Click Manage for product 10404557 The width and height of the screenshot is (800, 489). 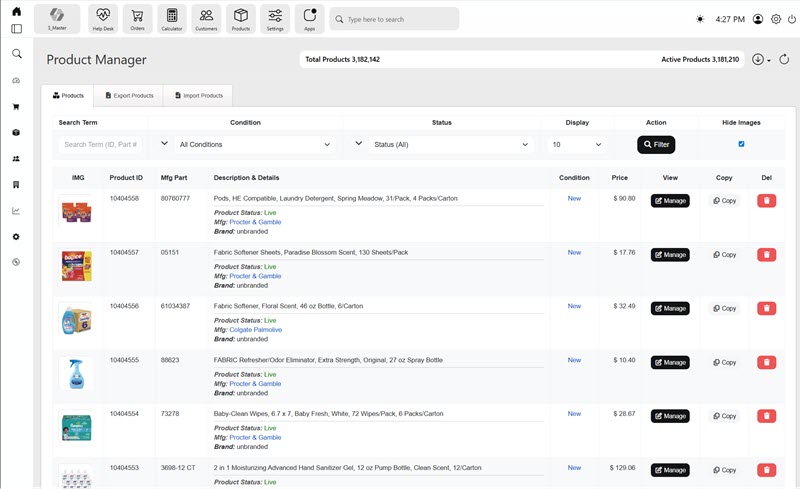(x=670, y=255)
